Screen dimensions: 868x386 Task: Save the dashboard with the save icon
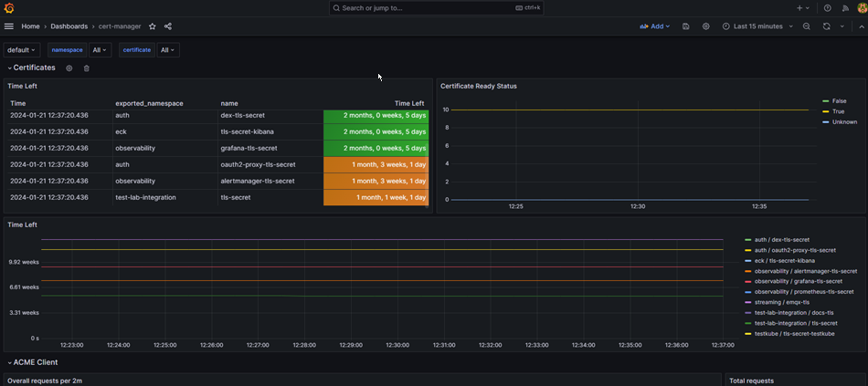click(686, 26)
